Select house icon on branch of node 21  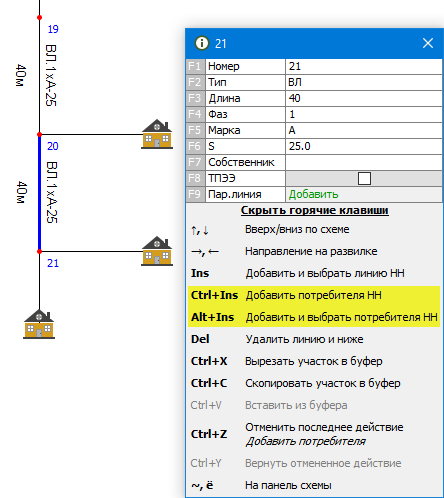tap(157, 251)
